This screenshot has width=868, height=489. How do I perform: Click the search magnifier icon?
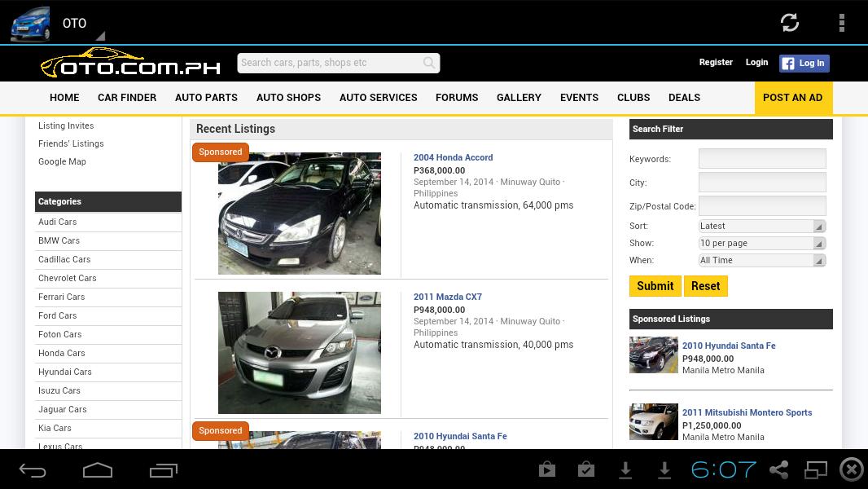pos(429,63)
